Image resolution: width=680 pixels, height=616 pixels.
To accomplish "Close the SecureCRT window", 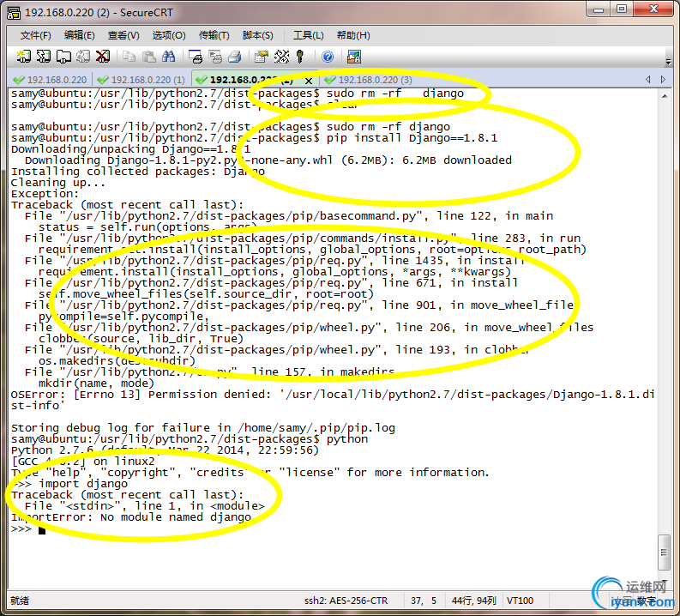I will [x=653, y=9].
